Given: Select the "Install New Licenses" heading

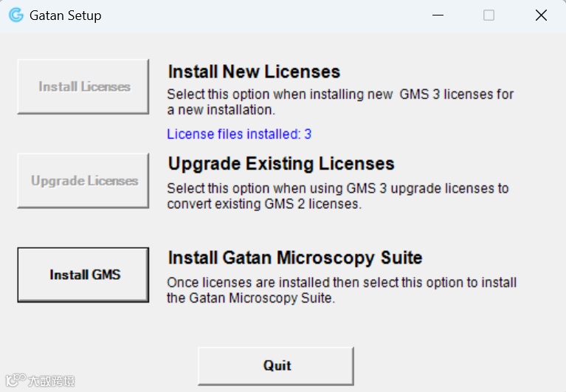Looking at the screenshot, I should (254, 72).
